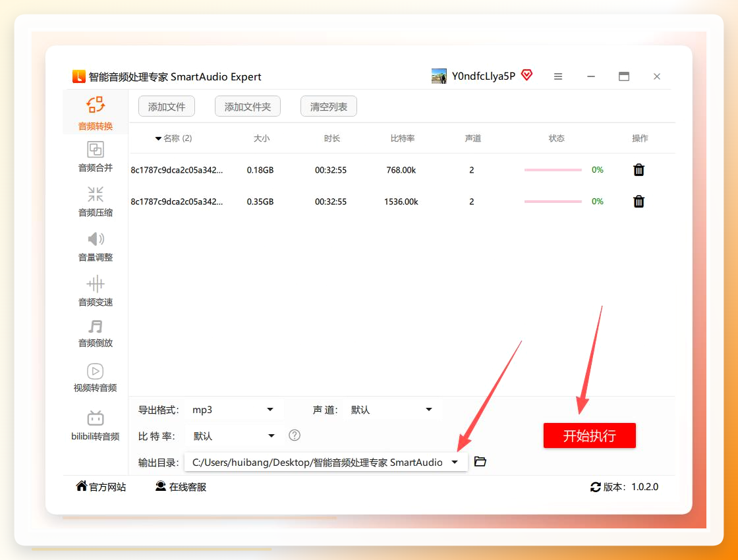Image resolution: width=738 pixels, height=560 pixels.
Task: Close the SmartAudio Expert window
Action: (x=657, y=76)
